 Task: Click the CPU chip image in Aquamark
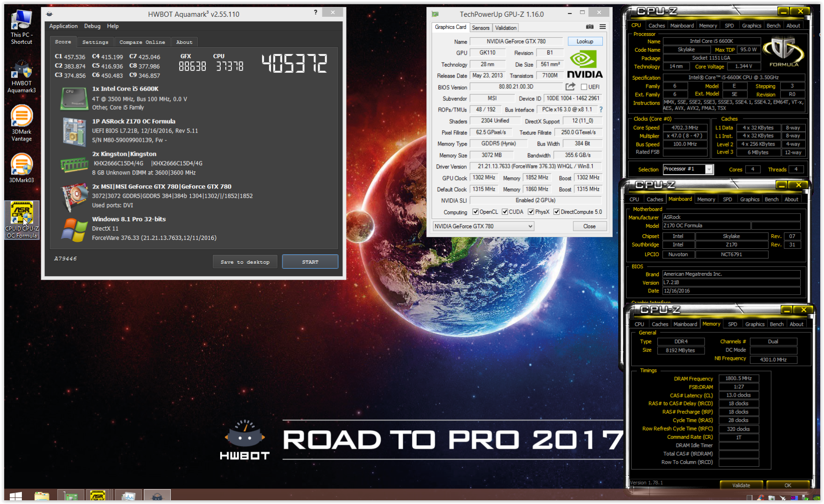(x=74, y=98)
